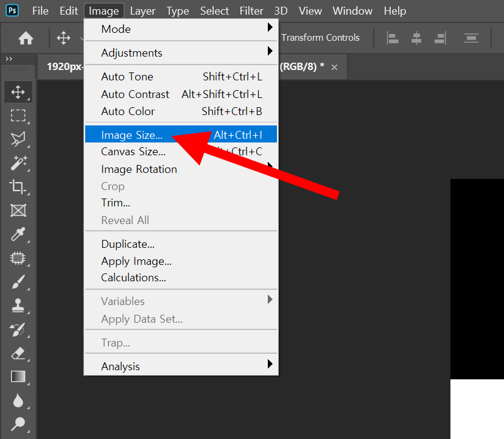Screen dimensions: 504x439
Task: Open the Type menu
Action: (x=177, y=11)
